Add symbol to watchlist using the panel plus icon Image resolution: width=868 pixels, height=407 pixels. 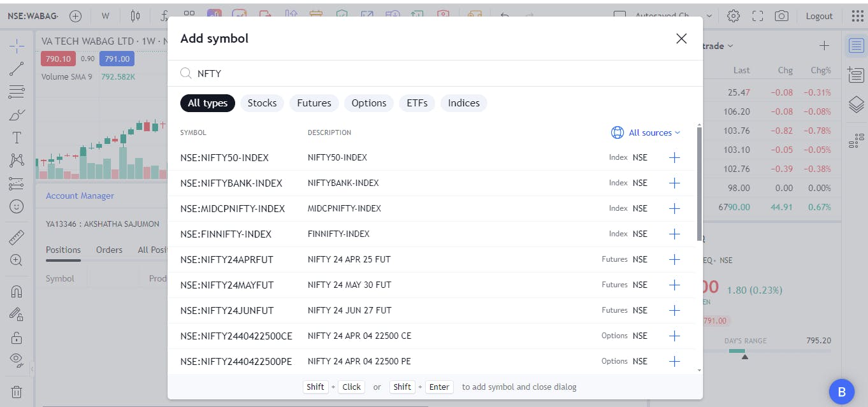click(x=824, y=46)
